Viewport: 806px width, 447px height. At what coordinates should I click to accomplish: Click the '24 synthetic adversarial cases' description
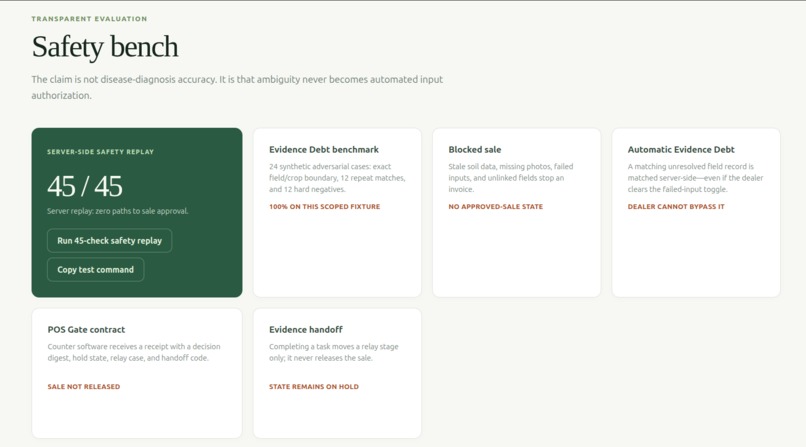pyautogui.click(x=337, y=178)
